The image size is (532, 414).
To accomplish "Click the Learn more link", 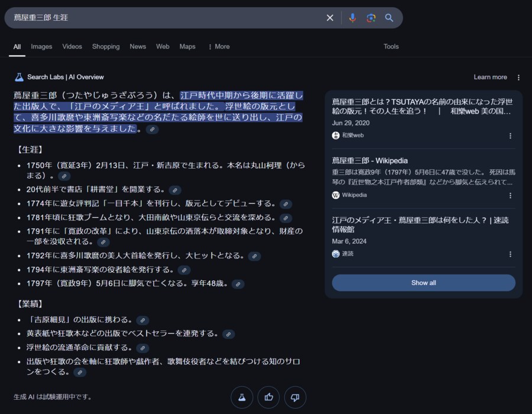I will click(490, 77).
